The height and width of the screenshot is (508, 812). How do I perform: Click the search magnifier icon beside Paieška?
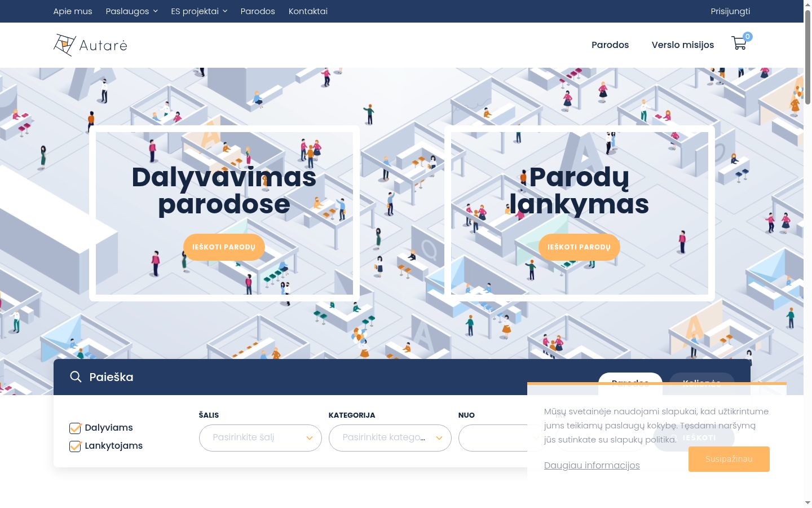pyautogui.click(x=76, y=376)
